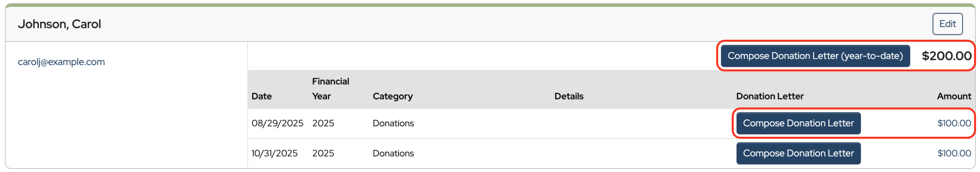Click the Financial Year column header

pyautogui.click(x=330, y=89)
